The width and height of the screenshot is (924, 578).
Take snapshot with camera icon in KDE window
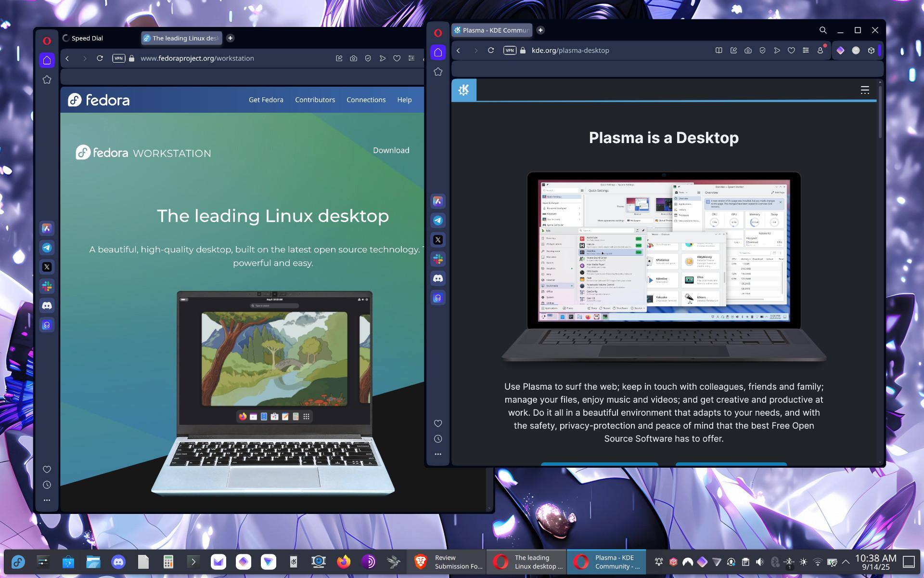click(748, 51)
